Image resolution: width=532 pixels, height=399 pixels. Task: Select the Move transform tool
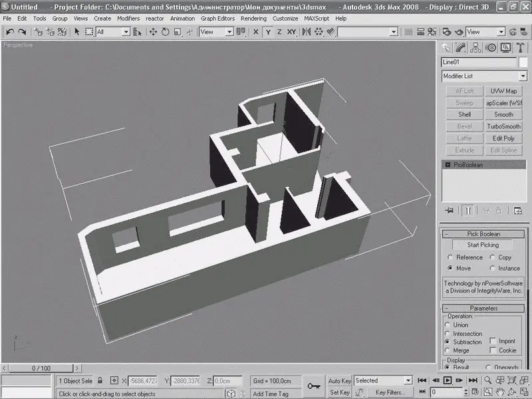(153, 32)
